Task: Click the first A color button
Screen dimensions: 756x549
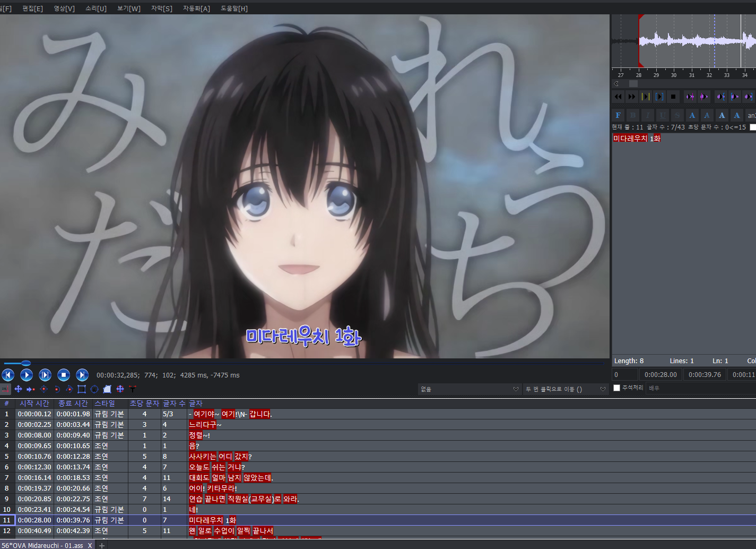Action: (x=692, y=115)
